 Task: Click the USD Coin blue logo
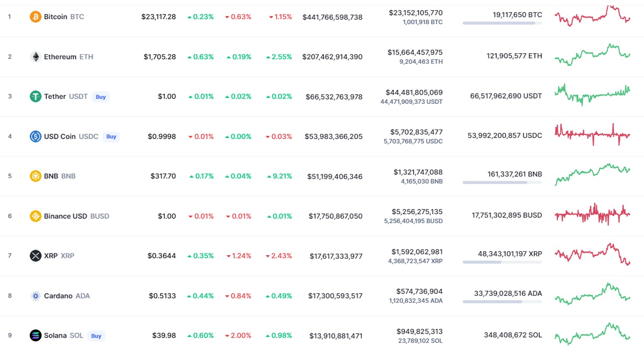[x=35, y=137]
